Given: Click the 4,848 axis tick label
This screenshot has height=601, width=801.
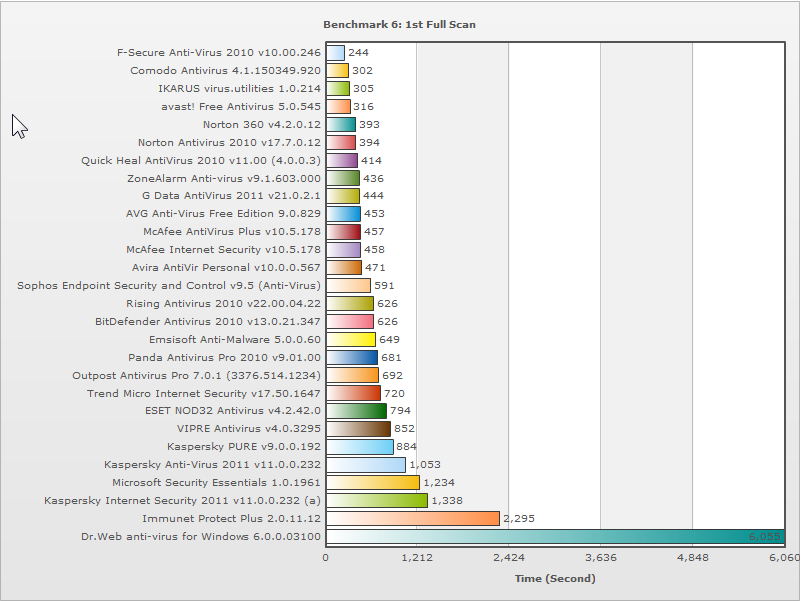Looking at the screenshot, I should pyautogui.click(x=693, y=557).
